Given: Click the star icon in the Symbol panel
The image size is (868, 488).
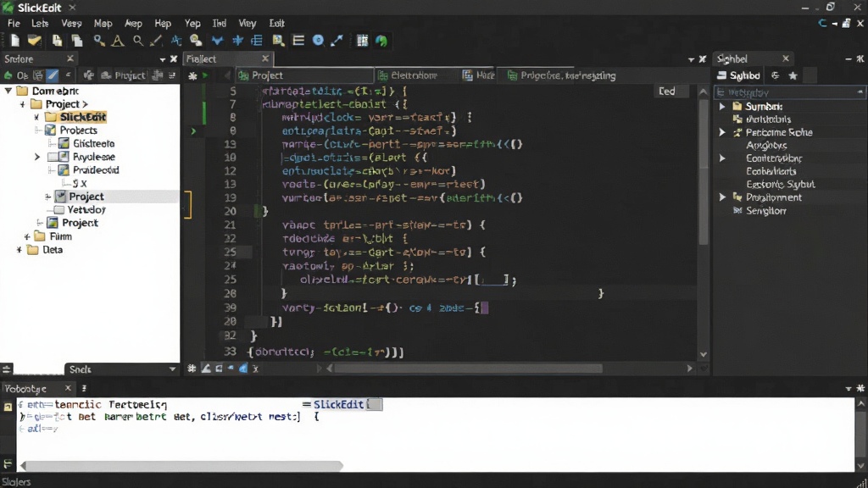Looking at the screenshot, I should [x=793, y=75].
